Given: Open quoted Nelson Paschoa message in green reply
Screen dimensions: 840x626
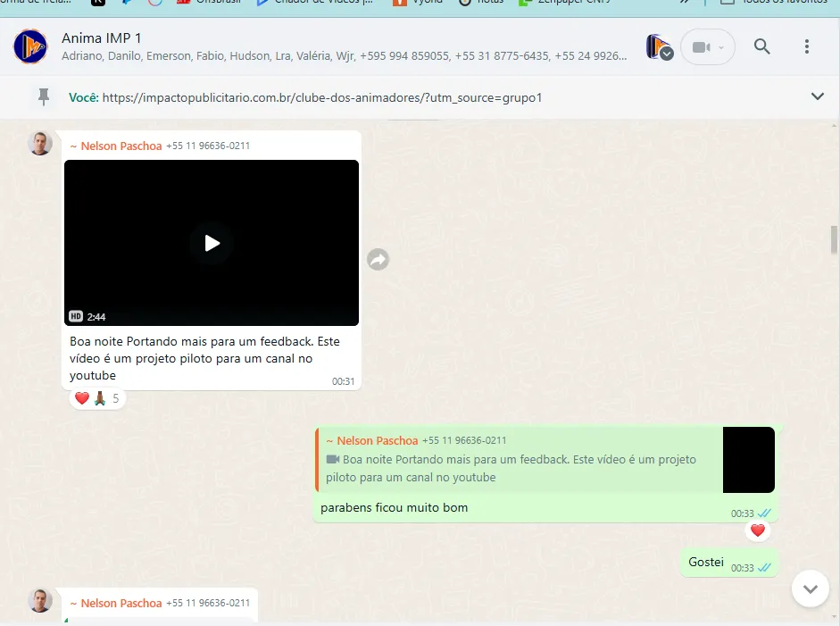Looking at the screenshot, I should [x=519, y=460].
